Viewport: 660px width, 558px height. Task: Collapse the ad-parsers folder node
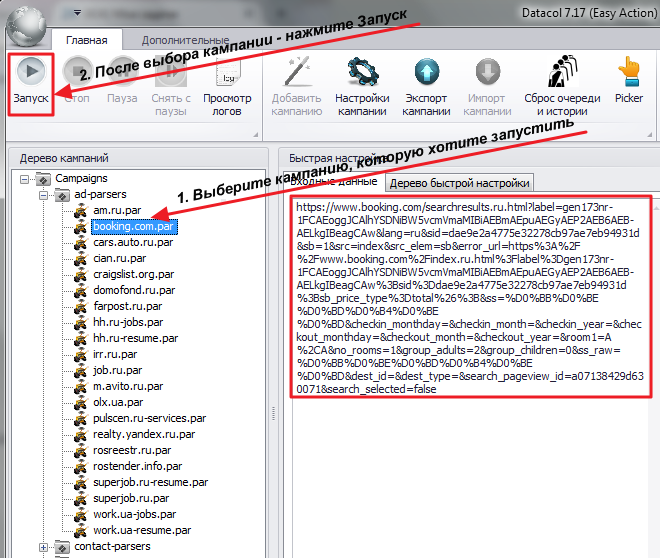coord(43,195)
